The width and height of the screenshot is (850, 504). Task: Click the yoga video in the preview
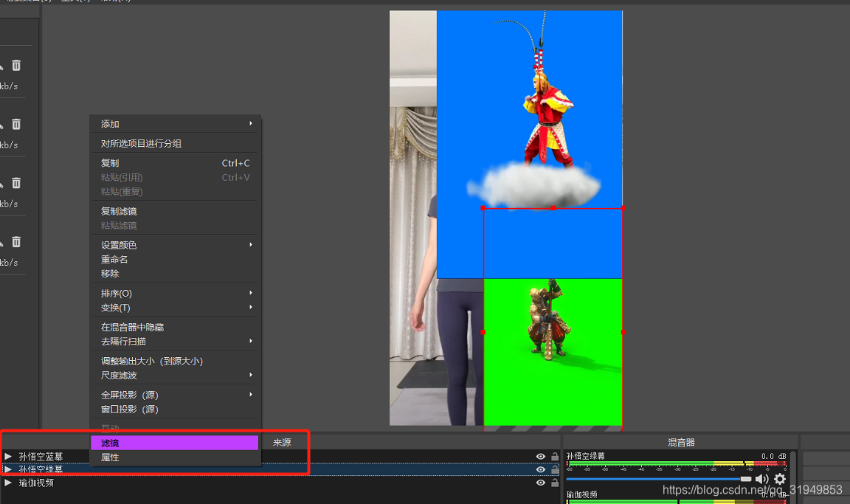coord(413,217)
